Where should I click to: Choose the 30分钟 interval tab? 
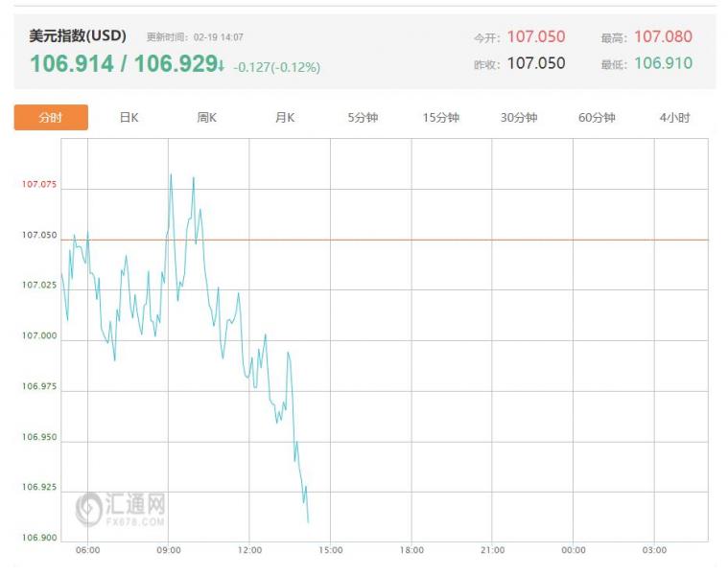tap(519, 118)
